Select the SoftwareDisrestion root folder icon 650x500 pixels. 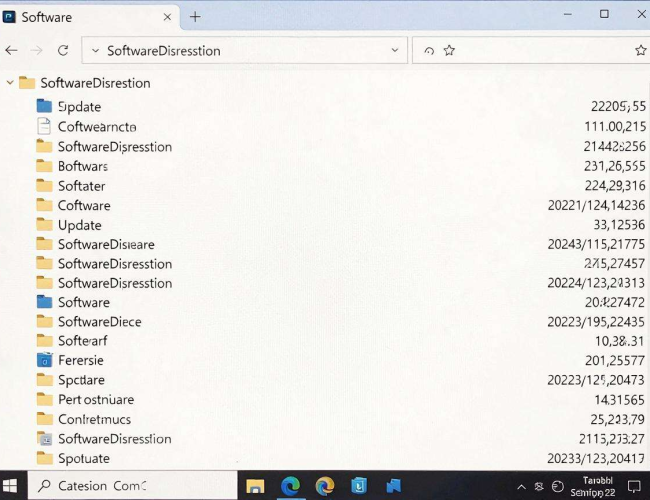27,83
